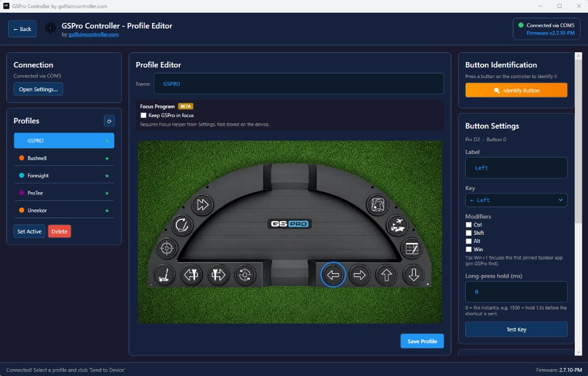Screen dimensions: 588x376
Task: Click the GS PRO logo thumbnail
Action: 289,224
